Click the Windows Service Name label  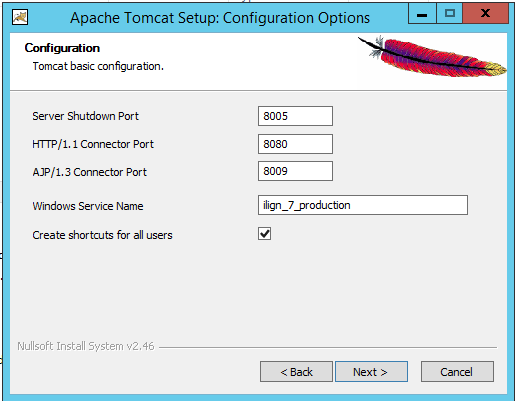coord(88,206)
